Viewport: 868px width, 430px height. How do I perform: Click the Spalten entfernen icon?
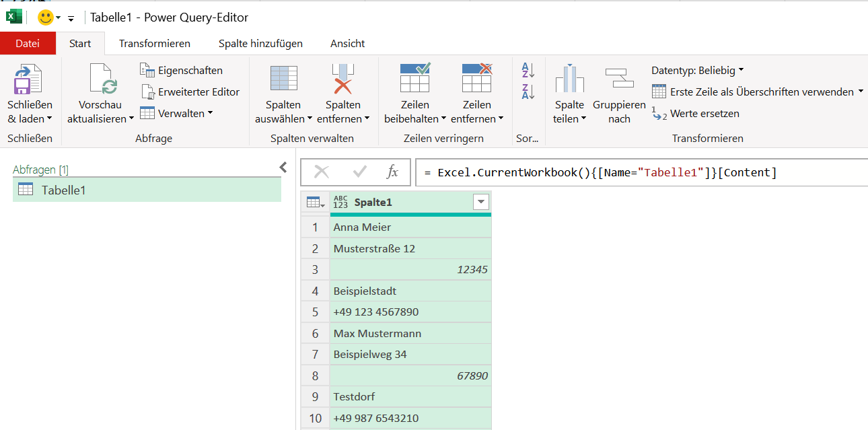(343, 79)
